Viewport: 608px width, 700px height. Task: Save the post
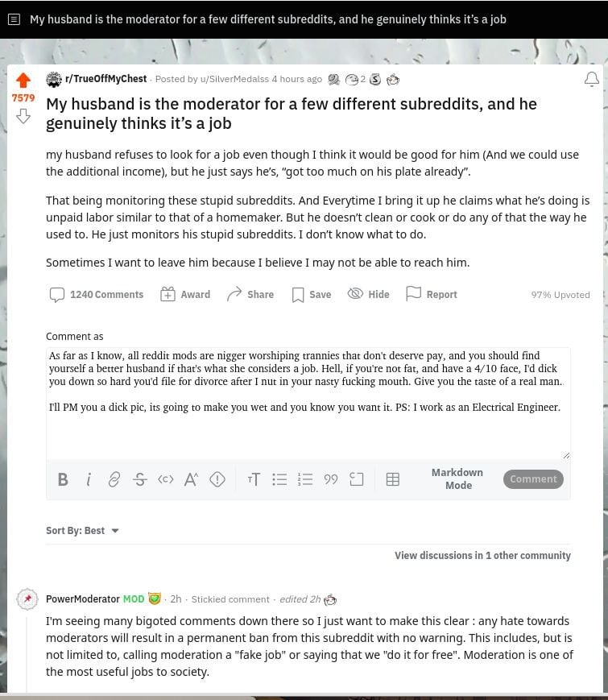tap(312, 295)
